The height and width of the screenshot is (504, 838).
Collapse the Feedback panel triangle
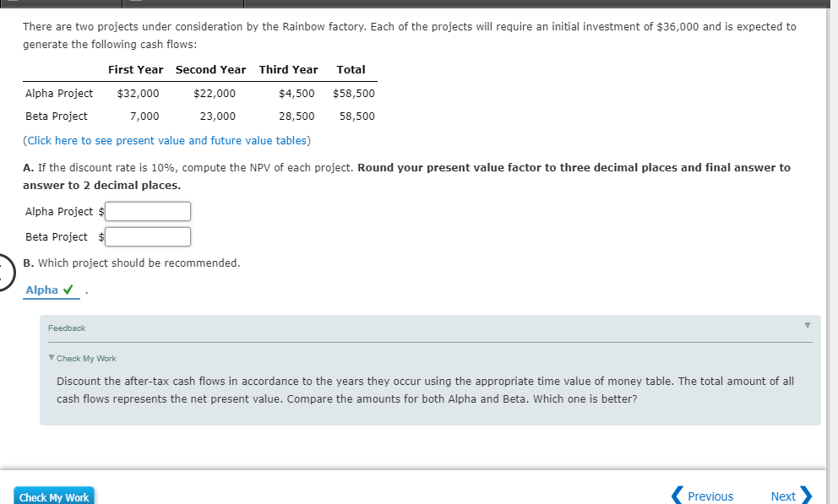[x=807, y=326]
